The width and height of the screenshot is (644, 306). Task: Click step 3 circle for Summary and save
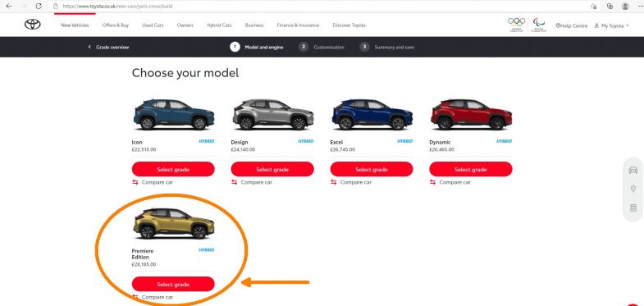(364, 47)
